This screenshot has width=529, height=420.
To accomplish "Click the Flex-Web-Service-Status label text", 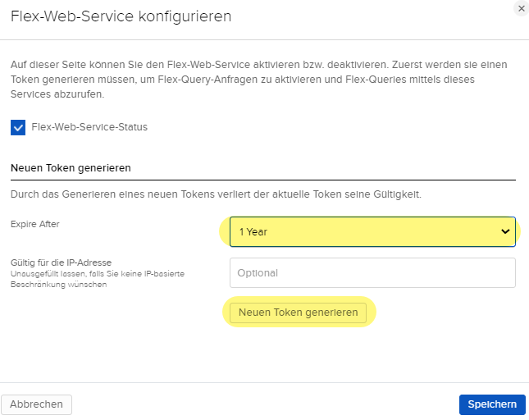I will tap(89, 127).
